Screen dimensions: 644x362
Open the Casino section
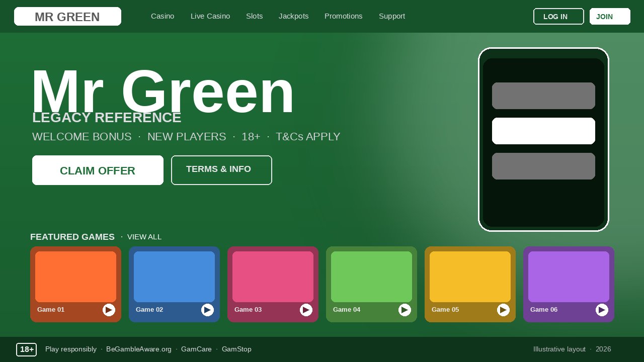point(162,16)
